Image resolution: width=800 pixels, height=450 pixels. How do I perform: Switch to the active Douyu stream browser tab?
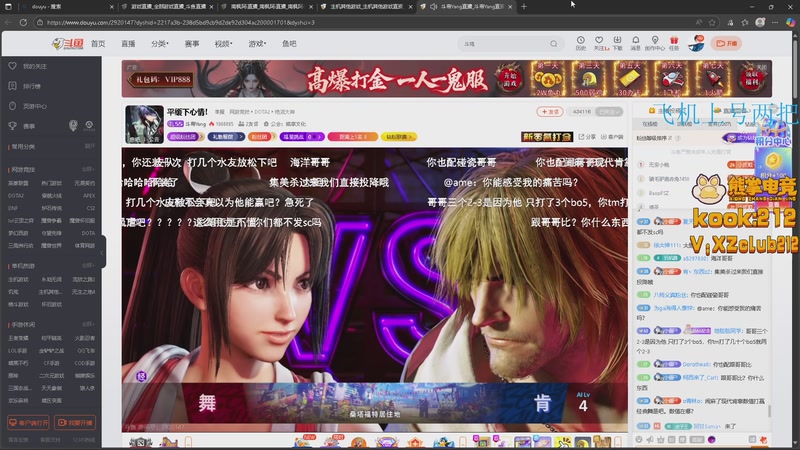coord(467,7)
